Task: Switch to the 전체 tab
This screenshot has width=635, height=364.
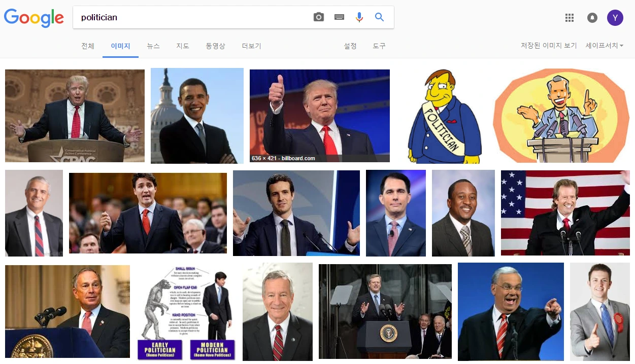Action: coord(88,46)
